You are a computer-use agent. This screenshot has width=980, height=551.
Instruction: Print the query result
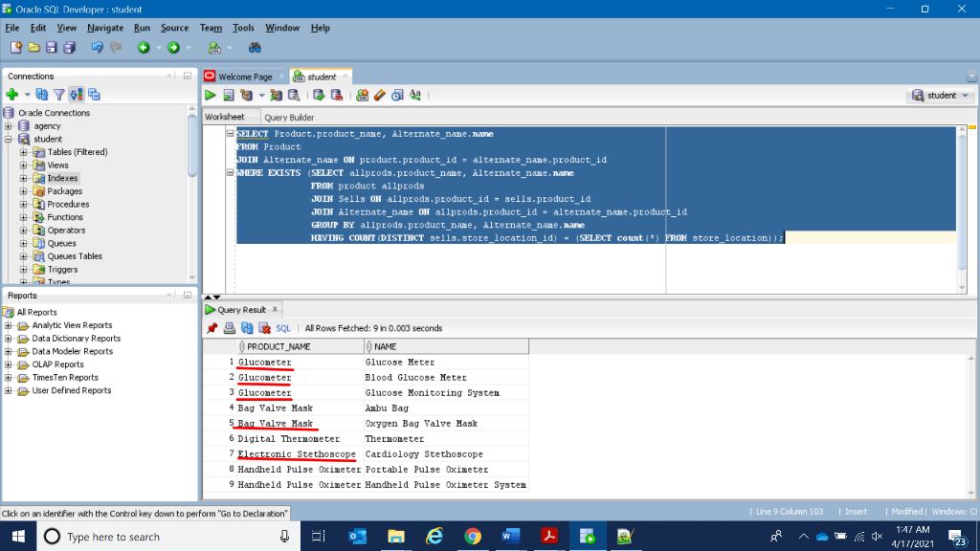pos(230,328)
